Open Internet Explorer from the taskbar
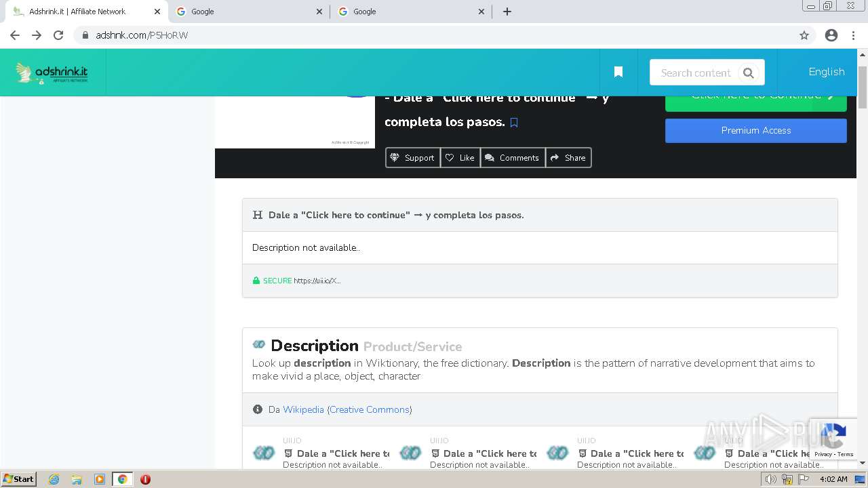 click(x=54, y=479)
